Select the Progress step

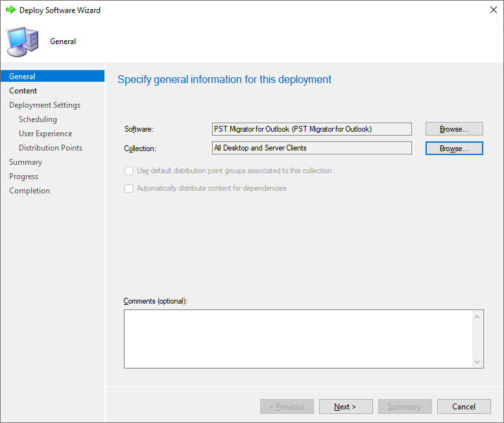[x=23, y=176]
